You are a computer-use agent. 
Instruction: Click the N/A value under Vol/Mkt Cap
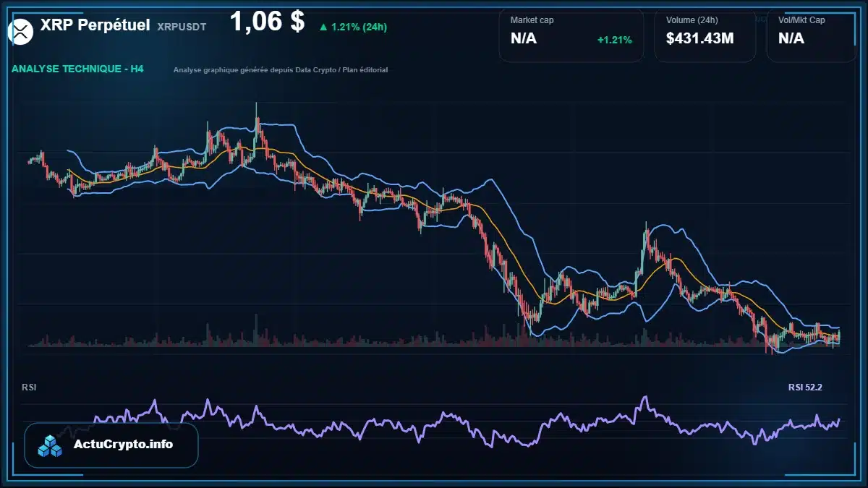[791, 38]
